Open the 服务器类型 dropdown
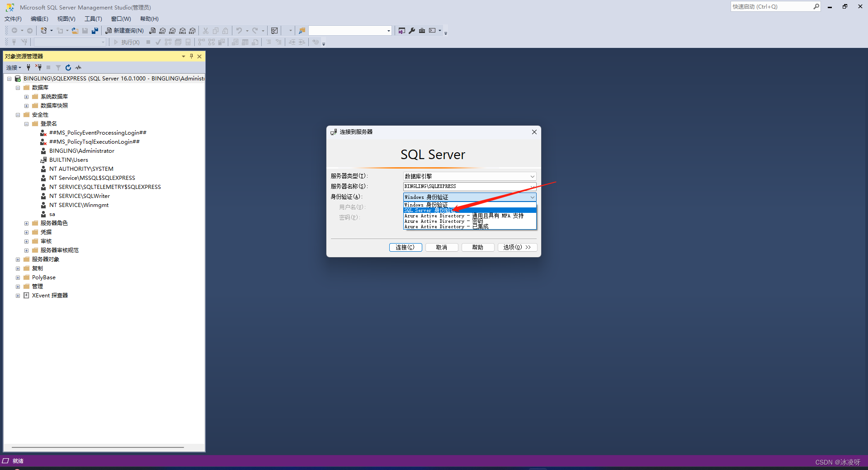 click(x=532, y=176)
